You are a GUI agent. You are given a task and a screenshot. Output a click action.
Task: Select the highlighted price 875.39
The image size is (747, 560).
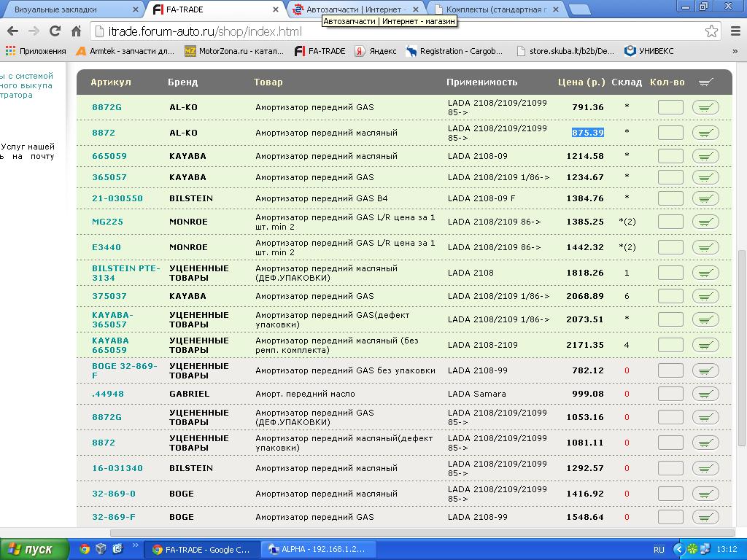[588, 133]
